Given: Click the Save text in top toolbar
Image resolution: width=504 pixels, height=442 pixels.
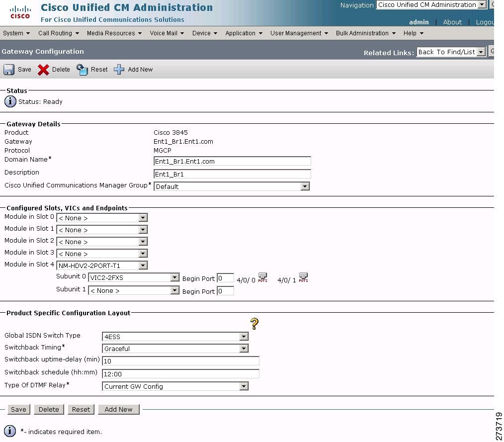Looking at the screenshot, I should tap(24, 70).
